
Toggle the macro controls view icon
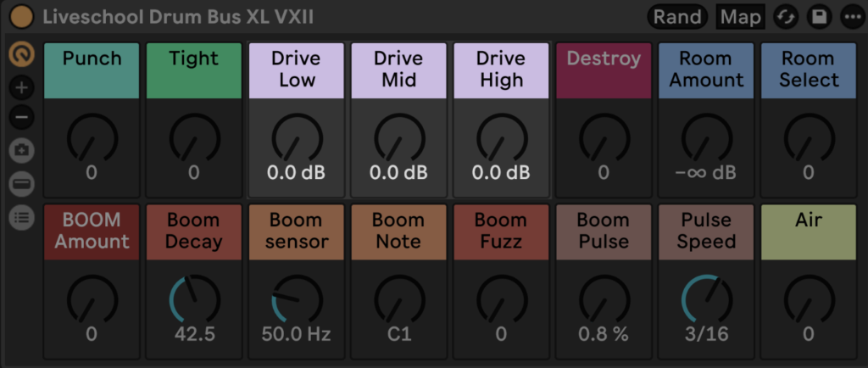click(x=22, y=54)
